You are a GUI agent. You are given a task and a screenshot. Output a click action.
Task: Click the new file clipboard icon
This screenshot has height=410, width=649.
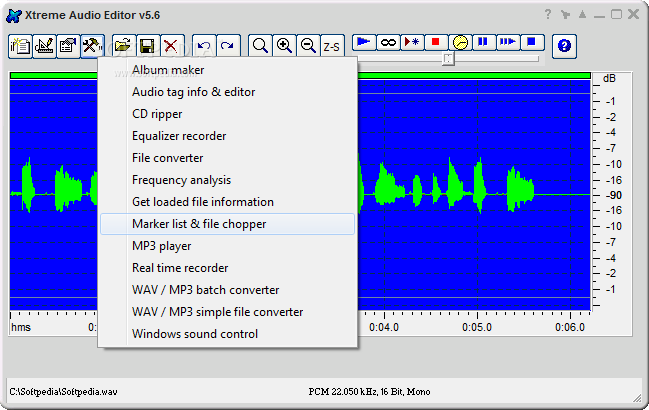20,46
